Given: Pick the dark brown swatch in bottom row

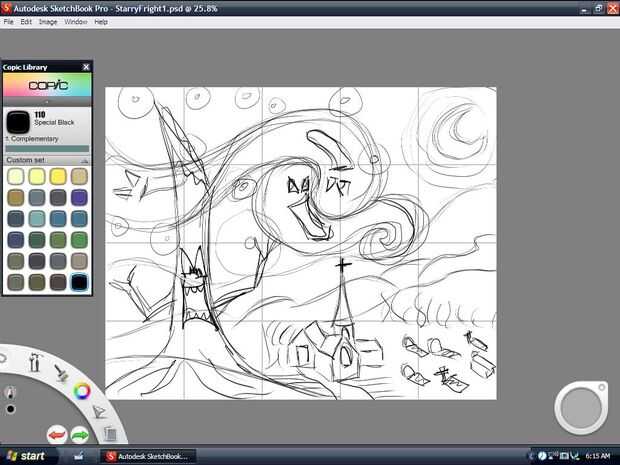Looking at the screenshot, I should click(58, 282).
